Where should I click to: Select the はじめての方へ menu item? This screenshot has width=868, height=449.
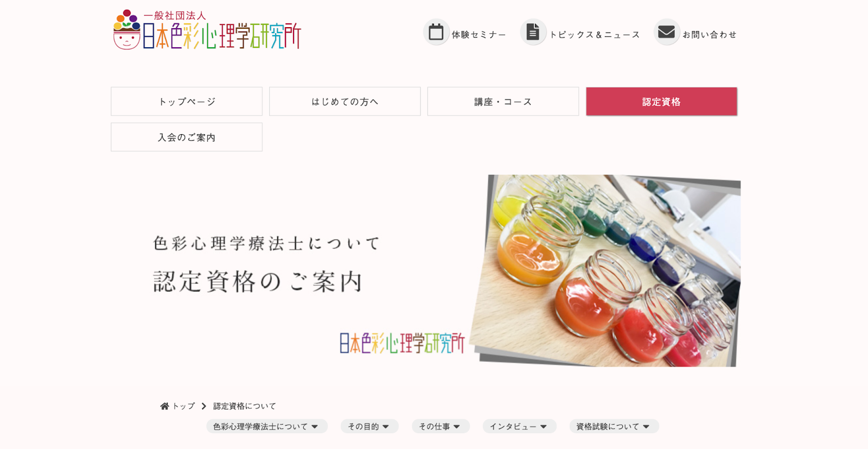(345, 102)
